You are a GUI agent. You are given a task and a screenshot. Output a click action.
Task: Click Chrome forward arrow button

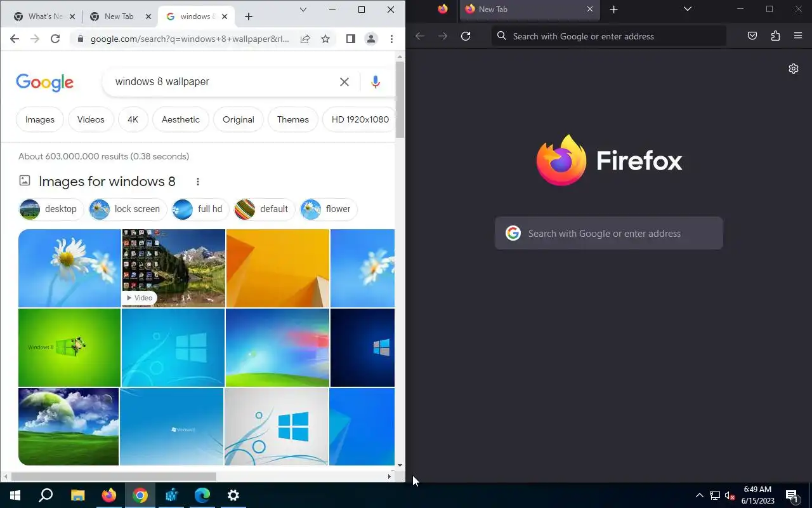[35, 39]
